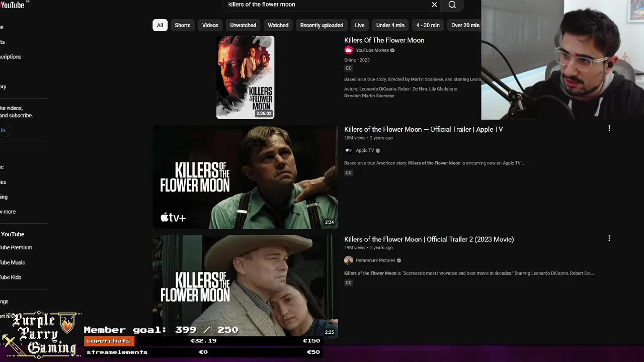This screenshot has width=644, height=362.
Task: Select the Videos filter chip
Action: click(x=210, y=25)
